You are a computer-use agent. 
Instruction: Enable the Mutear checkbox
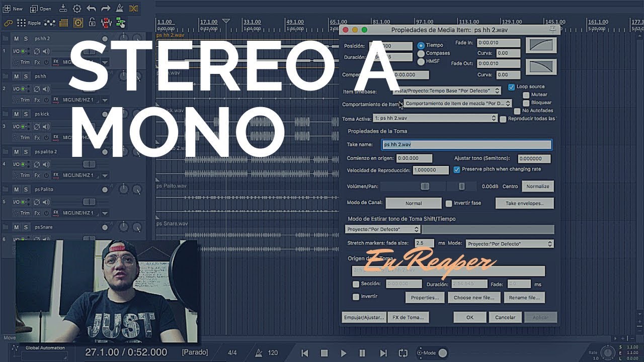coord(526,95)
